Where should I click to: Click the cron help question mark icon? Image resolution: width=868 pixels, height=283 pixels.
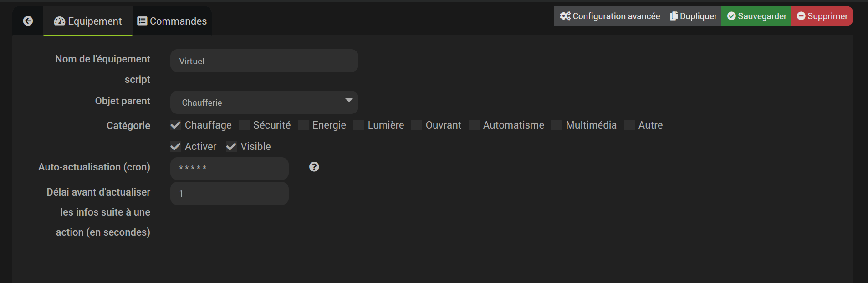point(314,167)
